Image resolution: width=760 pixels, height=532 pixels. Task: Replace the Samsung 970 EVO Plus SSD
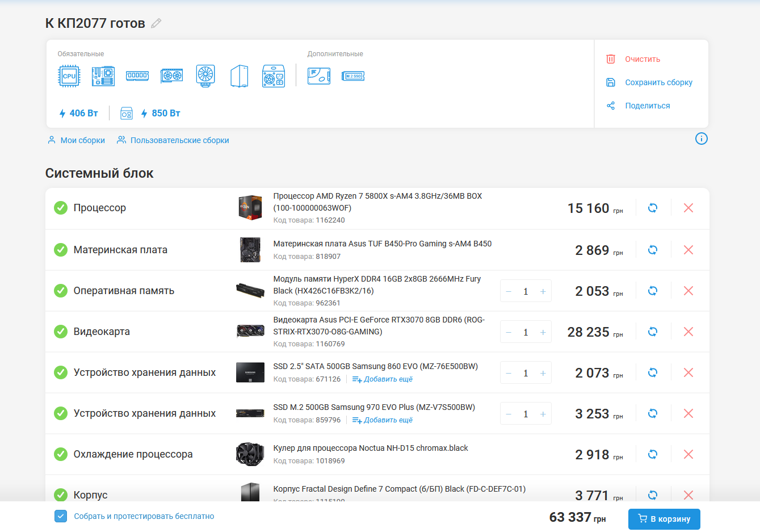pos(653,413)
